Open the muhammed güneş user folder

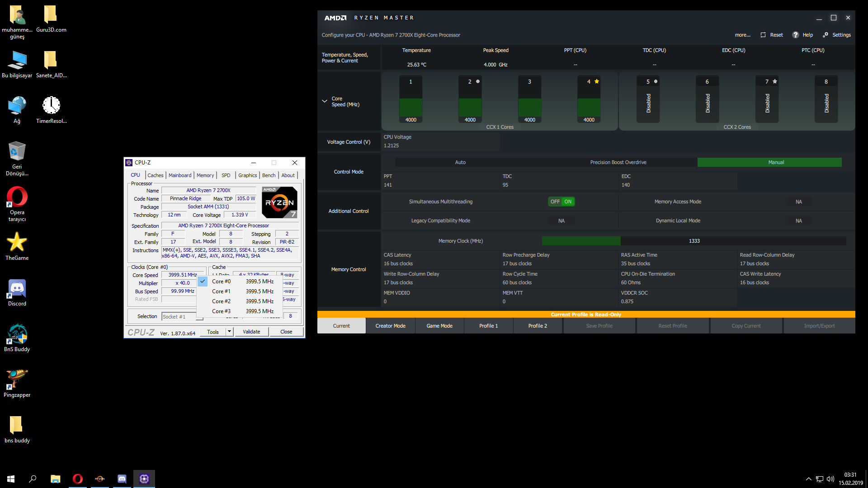point(17,23)
